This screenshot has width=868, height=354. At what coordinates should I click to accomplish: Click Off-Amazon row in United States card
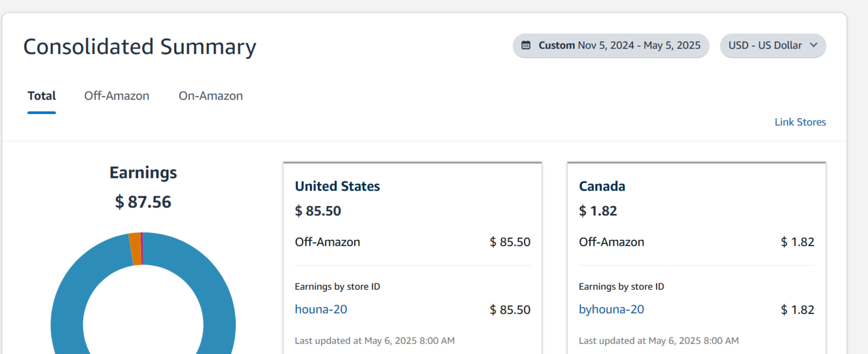pos(412,242)
